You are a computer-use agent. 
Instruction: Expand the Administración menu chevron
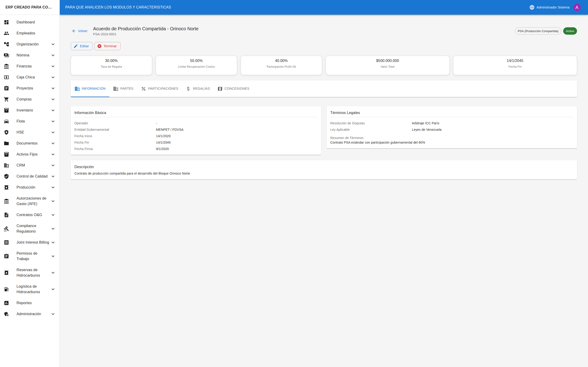(53, 314)
